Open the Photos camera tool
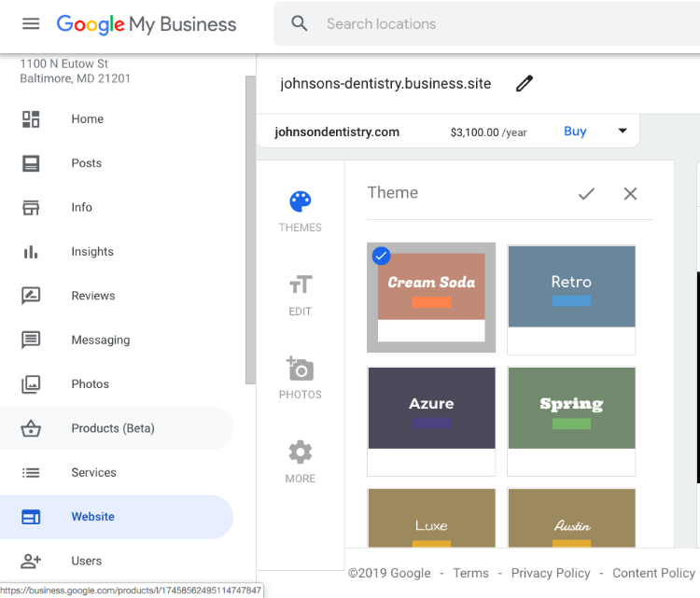This screenshot has height=598, width=700. point(300,378)
